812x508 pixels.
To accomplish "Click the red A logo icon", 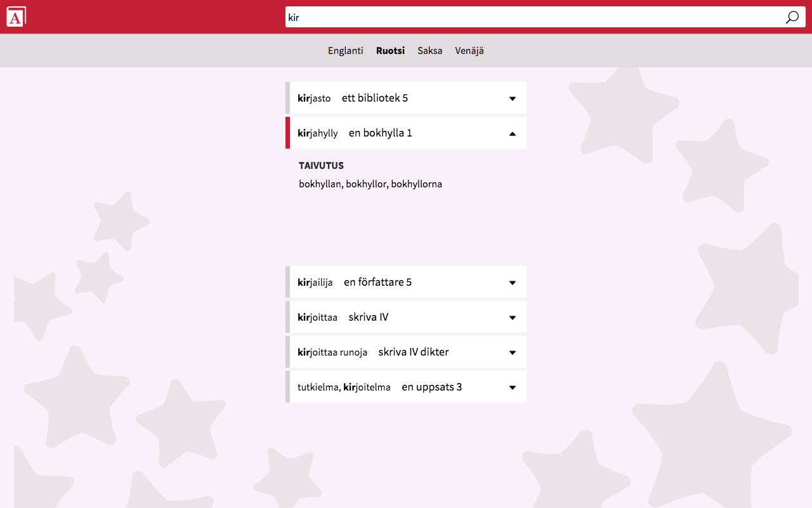I will (x=16, y=17).
